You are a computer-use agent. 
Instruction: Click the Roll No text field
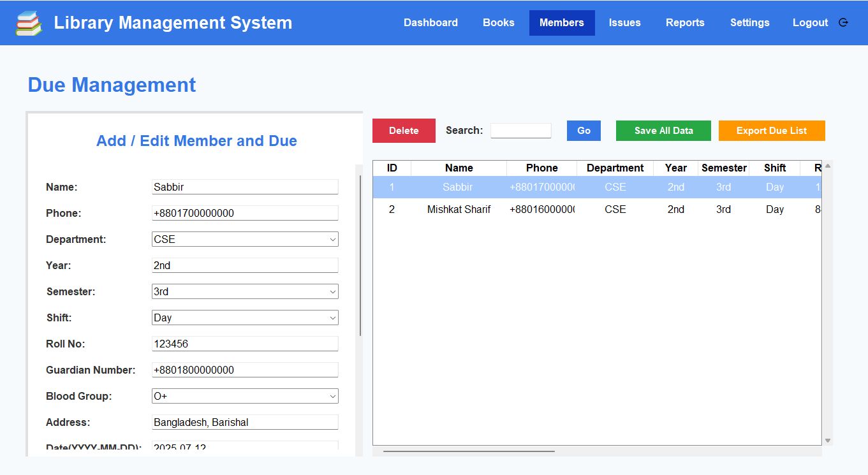coord(245,344)
